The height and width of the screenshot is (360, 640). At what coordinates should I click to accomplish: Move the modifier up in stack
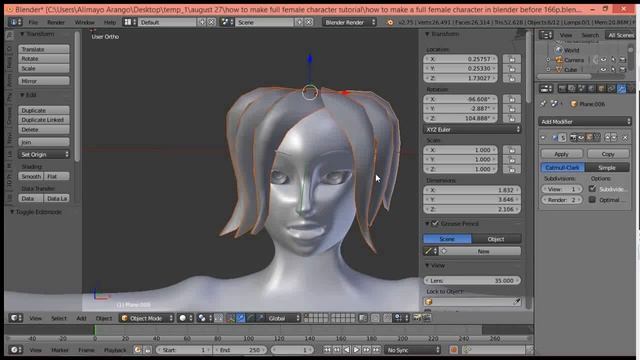tap(608, 138)
